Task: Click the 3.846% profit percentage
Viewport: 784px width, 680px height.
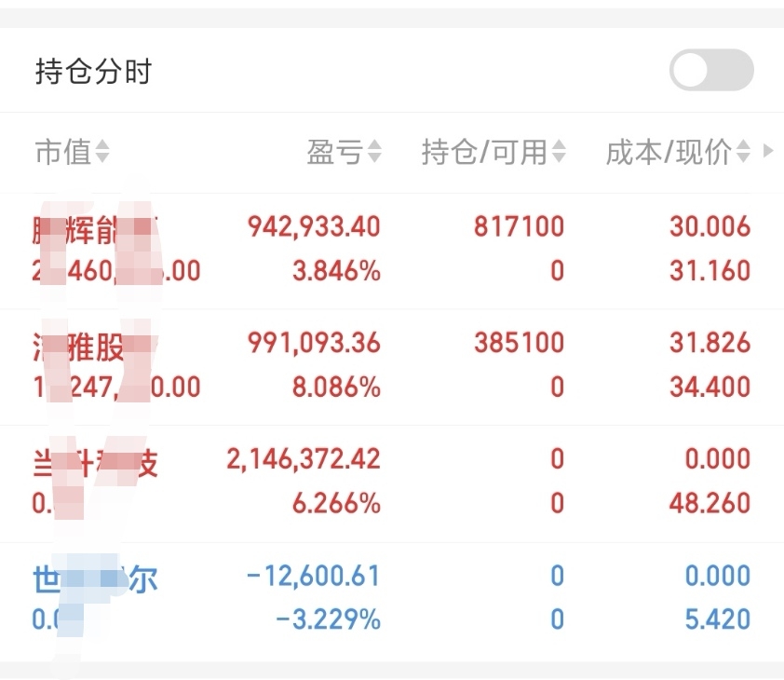Action: click(x=336, y=271)
